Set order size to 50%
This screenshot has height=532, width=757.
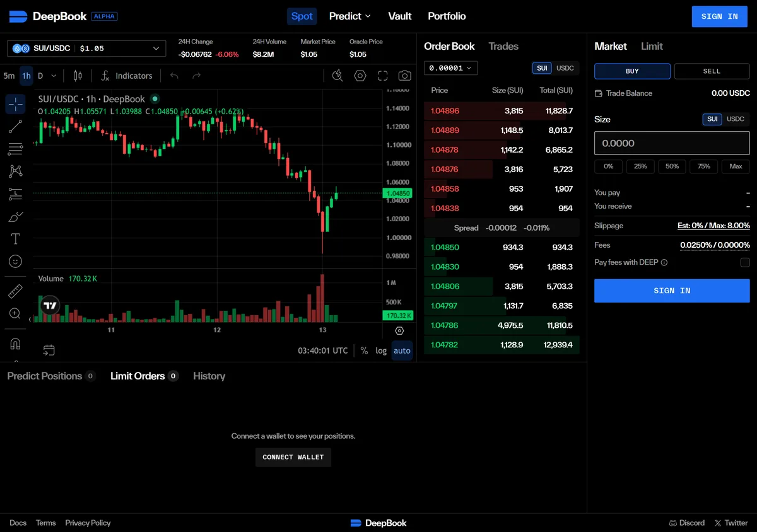coord(672,166)
